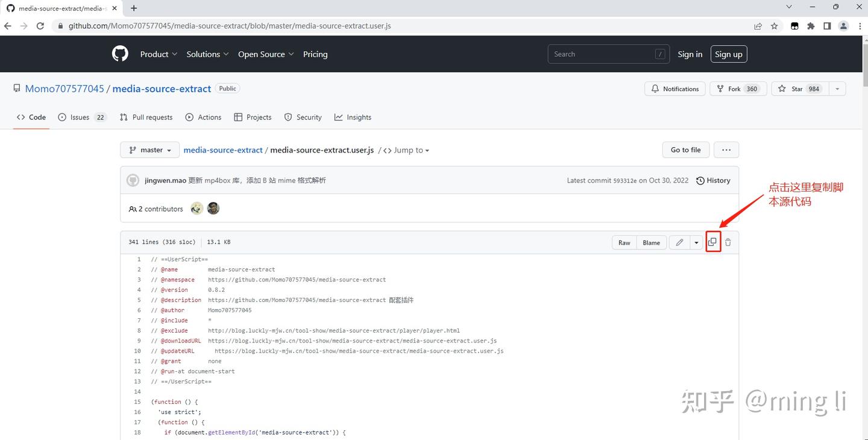Screen dimensions: 868x440
Task: Open the commit History link
Action: [713, 180]
